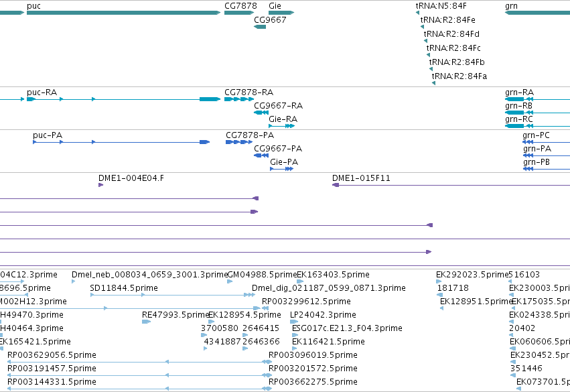Select the 2646415 feature label
The image size is (570, 392).
pyautogui.click(x=261, y=328)
